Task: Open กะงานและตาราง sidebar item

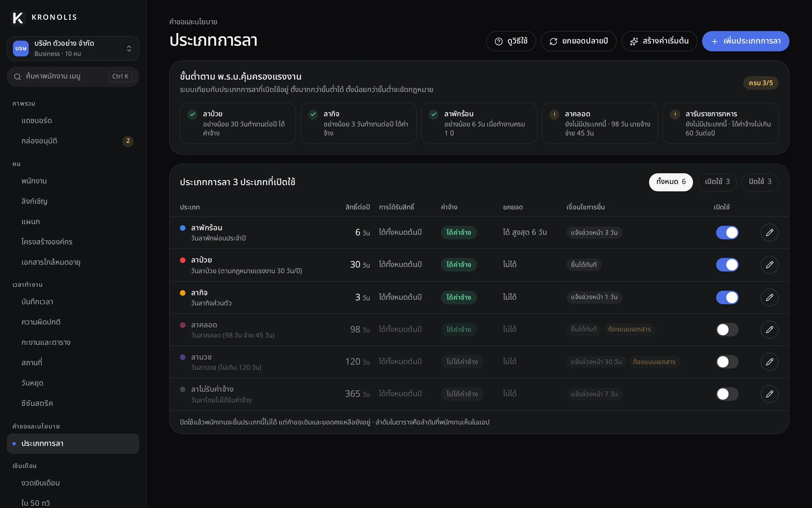Action: [73, 342]
